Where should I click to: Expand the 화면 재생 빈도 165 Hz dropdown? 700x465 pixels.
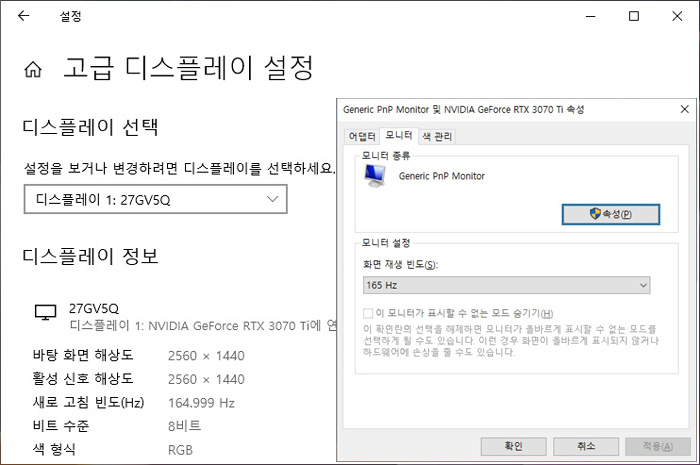tap(506, 286)
